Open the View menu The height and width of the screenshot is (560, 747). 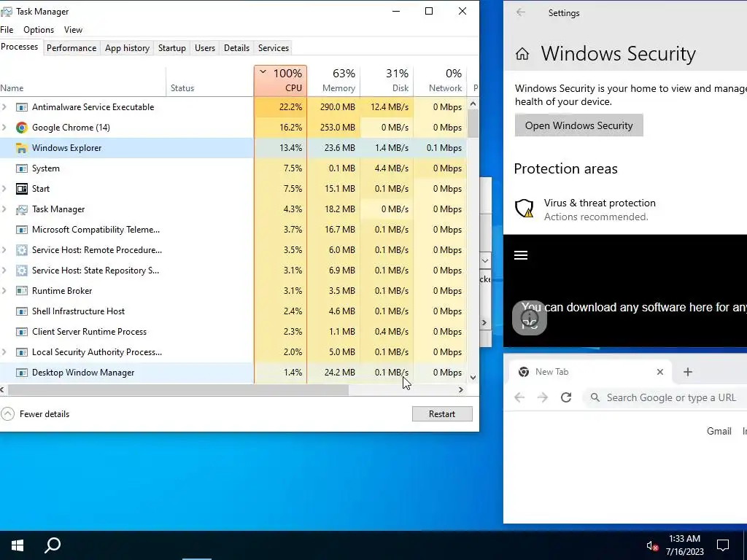coord(73,30)
